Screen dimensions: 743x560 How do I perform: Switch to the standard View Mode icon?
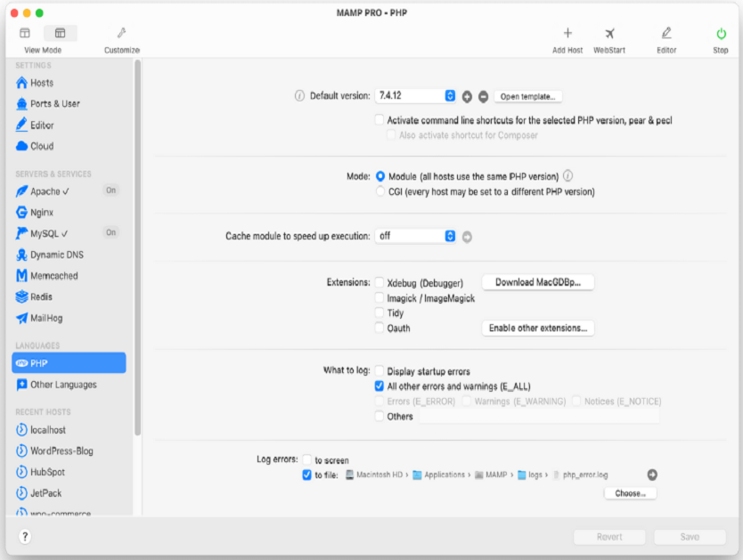click(x=25, y=33)
